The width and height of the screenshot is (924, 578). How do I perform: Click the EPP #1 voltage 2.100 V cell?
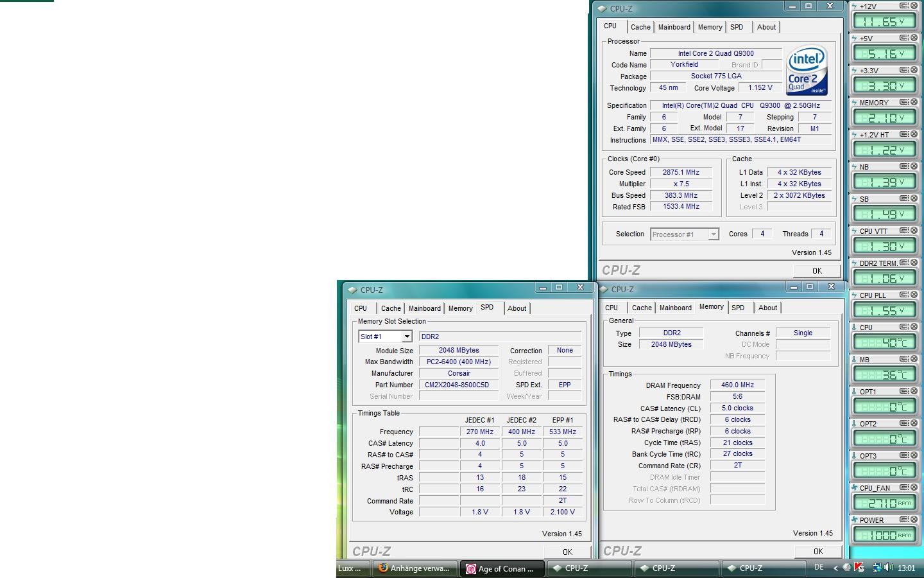click(x=563, y=512)
